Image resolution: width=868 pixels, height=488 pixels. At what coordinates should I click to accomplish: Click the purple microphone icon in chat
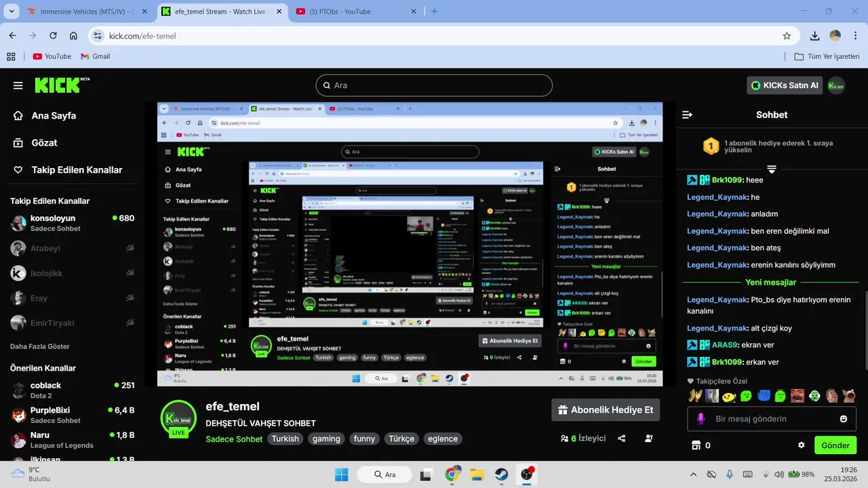[701, 419]
